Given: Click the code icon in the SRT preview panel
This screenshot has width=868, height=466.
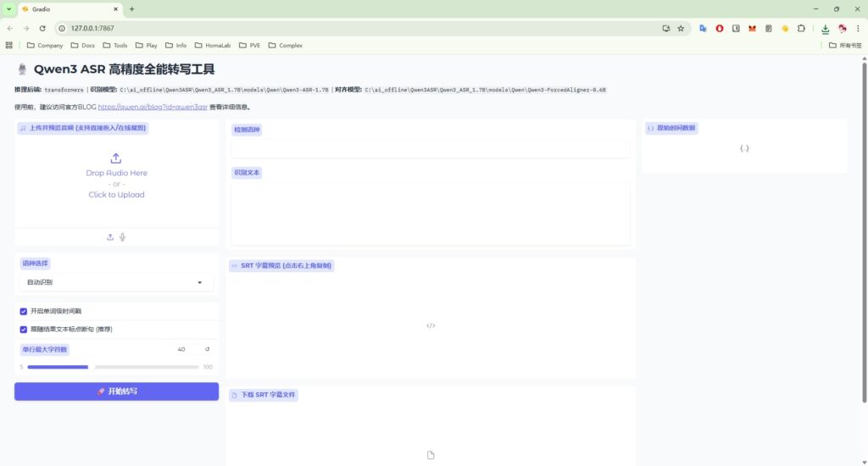Looking at the screenshot, I should (x=431, y=325).
